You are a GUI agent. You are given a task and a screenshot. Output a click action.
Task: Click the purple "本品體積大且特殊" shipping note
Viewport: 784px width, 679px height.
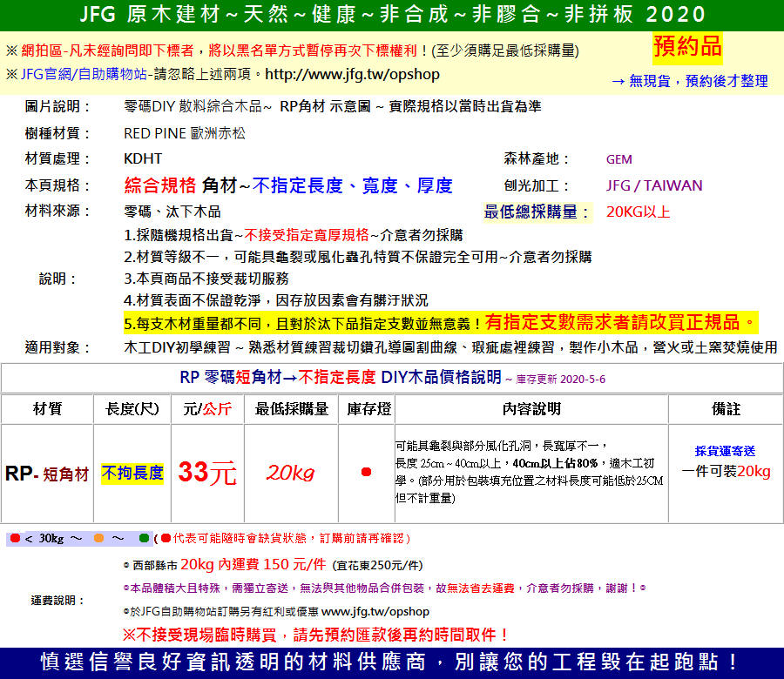pyautogui.click(x=384, y=588)
